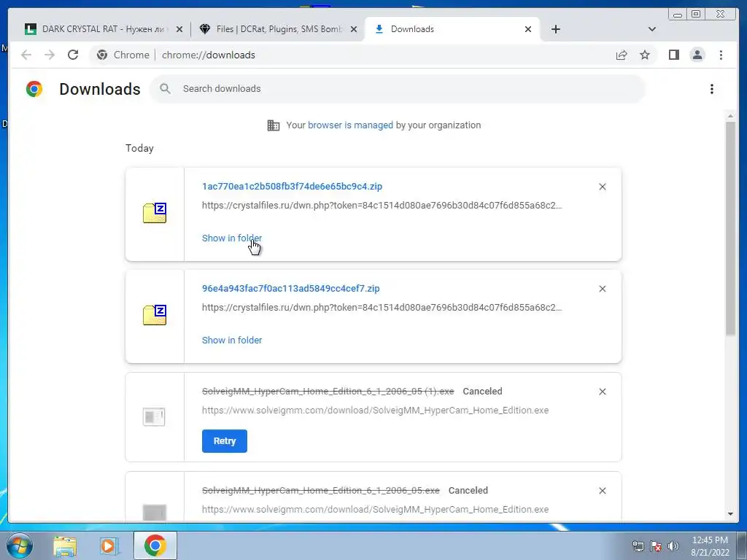The image size is (747, 560).
Task: Open the tab search dropdown chevron
Action: click(x=652, y=29)
